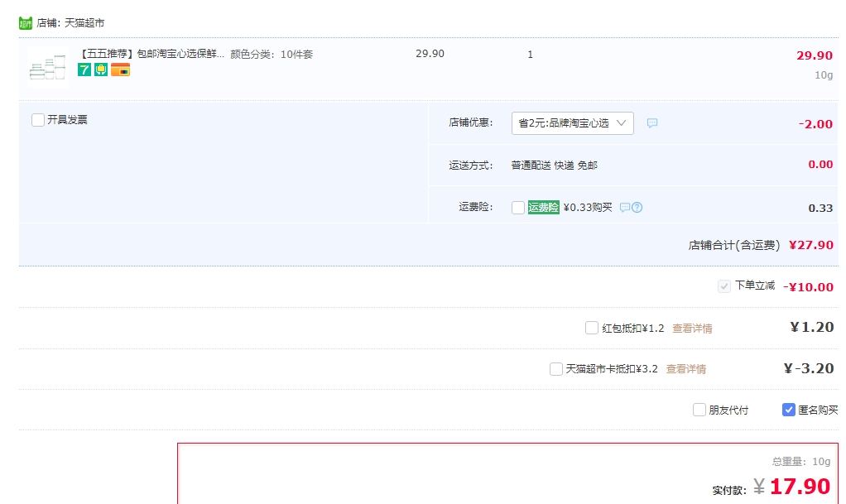Click the -¥10.00 order reduction amount
Image resolution: width=846 pixels, height=504 pixels.
(x=808, y=287)
